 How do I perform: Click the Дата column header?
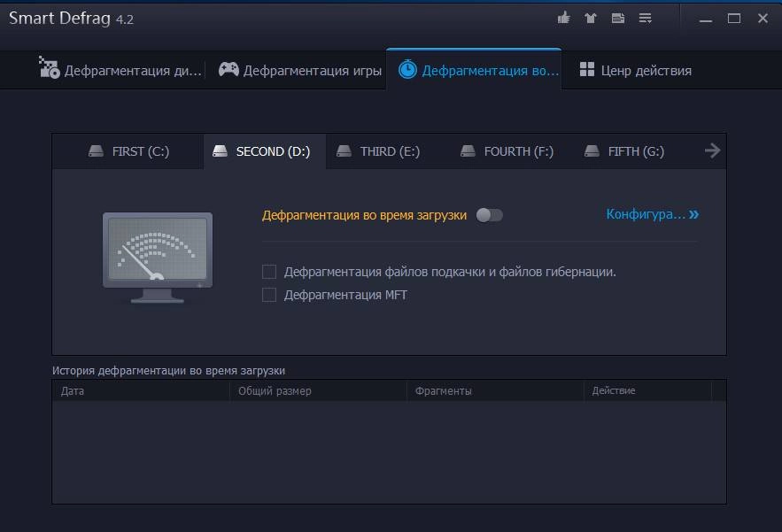pyautogui.click(x=141, y=391)
